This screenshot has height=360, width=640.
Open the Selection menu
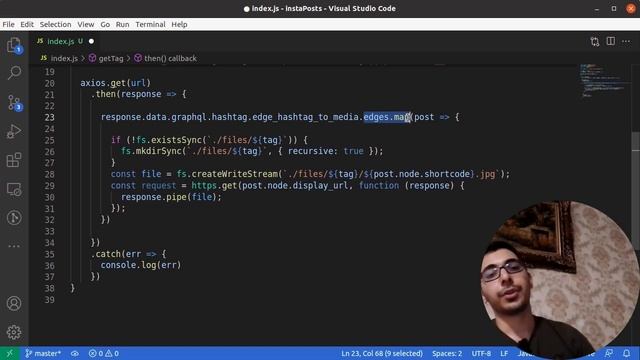pyautogui.click(x=55, y=24)
